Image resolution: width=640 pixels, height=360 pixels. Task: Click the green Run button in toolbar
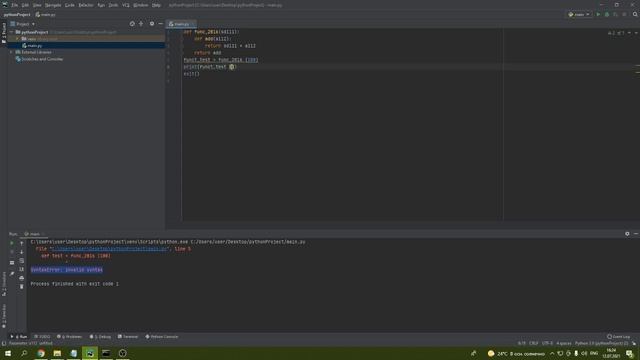[598, 14]
